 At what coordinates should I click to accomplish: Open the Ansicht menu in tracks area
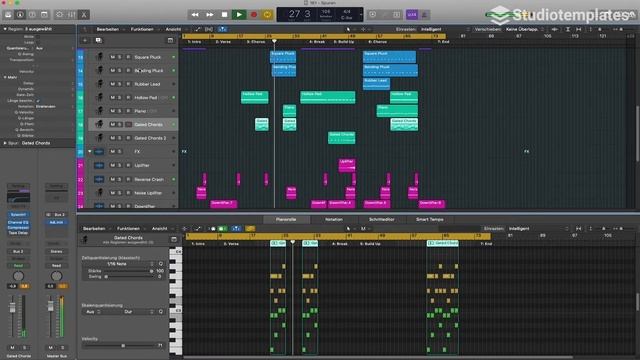(173, 29)
